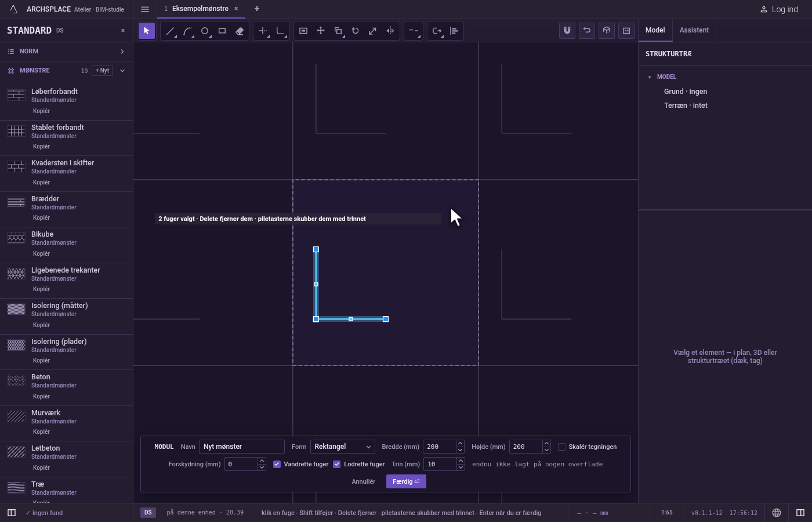Open the Form dropdown showing Rektangel
Viewport: 812px width, 522px height.
coord(343,447)
